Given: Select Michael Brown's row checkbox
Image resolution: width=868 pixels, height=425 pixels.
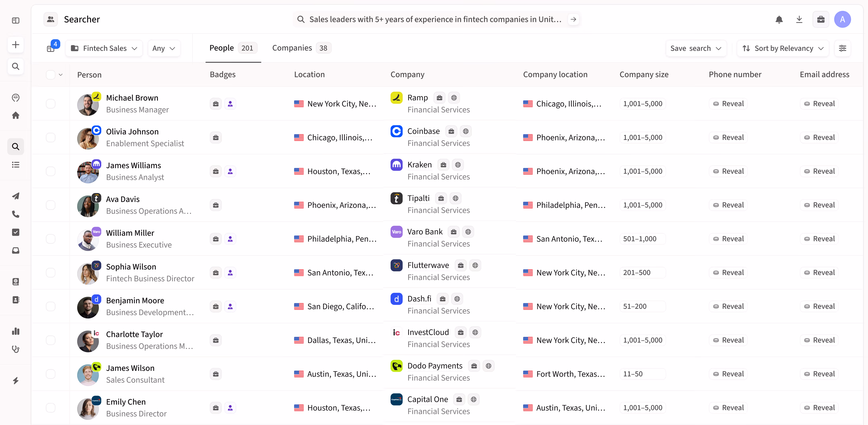Looking at the screenshot, I should [x=50, y=104].
